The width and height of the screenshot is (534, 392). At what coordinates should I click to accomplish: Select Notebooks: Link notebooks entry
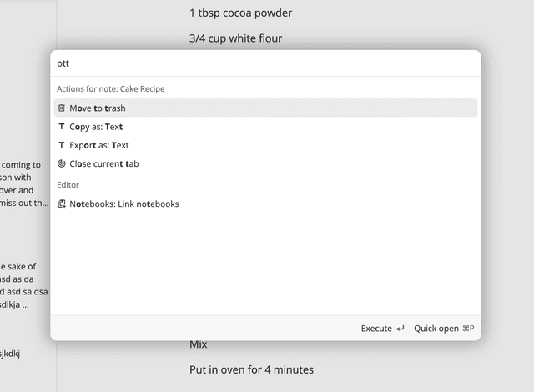[124, 204]
